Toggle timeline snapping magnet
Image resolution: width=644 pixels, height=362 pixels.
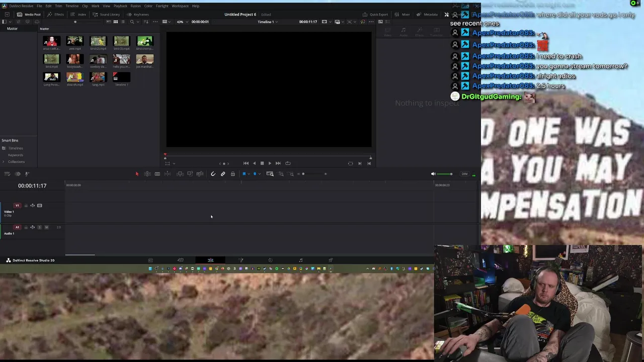213,174
